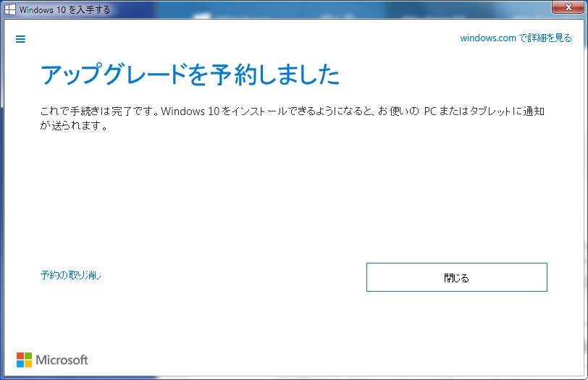Click the Microsoft four-color logo
Viewport: 588px width, 380px height.
pos(24,360)
